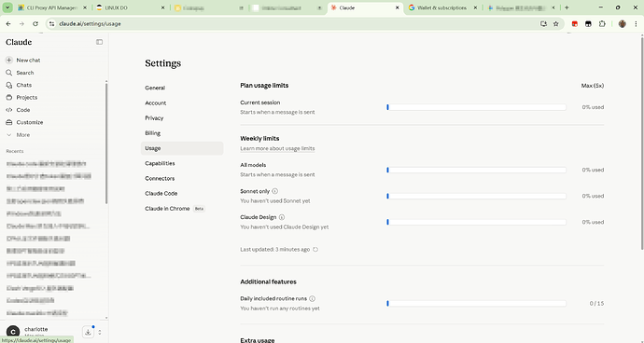The width and height of the screenshot is (644, 343).
Task: Click the Daily included routine runs info icon
Action: pyautogui.click(x=312, y=298)
